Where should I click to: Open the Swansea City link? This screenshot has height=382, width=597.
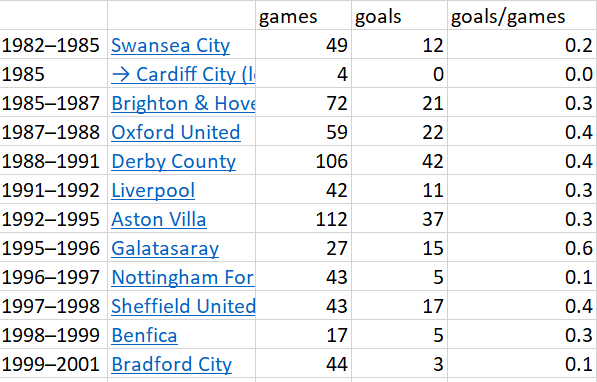pyautogui.click(x=170, y=46)
